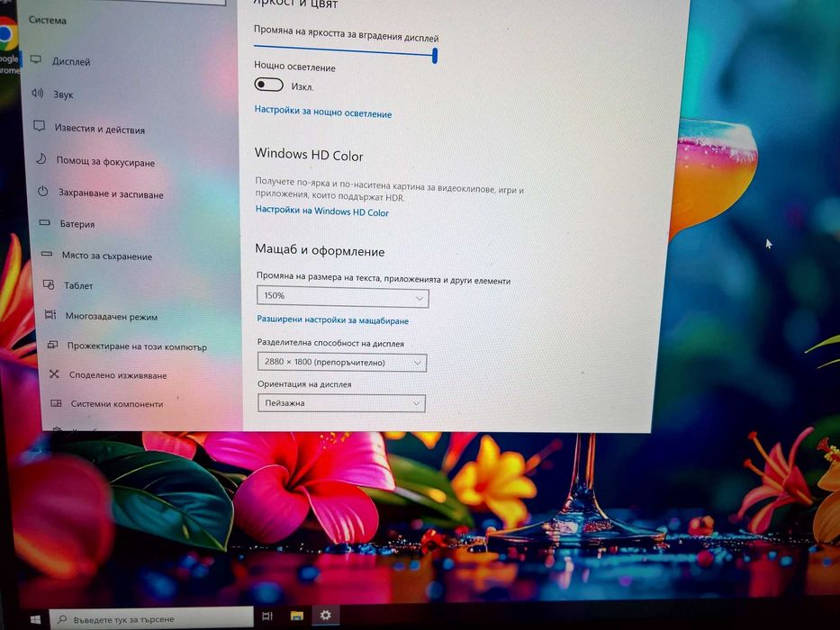Open the Google Chrome desktop shortcut
Screen dimensions: 840x630
7,46
